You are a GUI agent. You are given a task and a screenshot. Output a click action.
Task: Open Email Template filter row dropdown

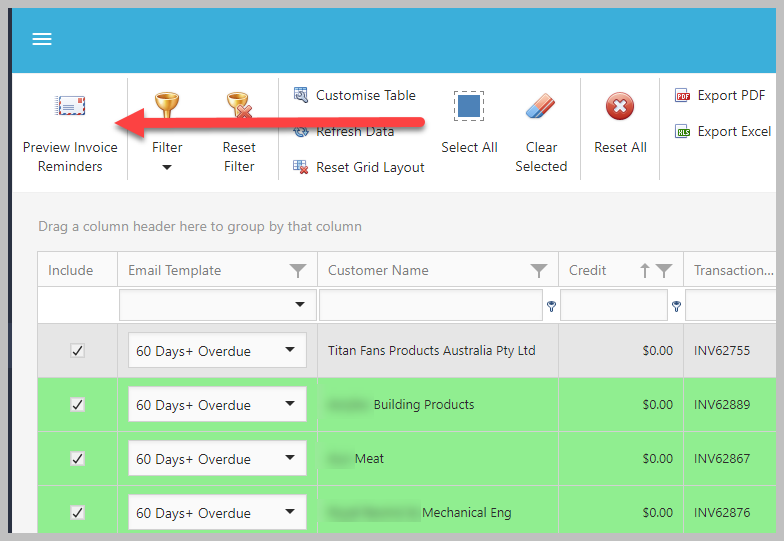[x=300, y=304]
